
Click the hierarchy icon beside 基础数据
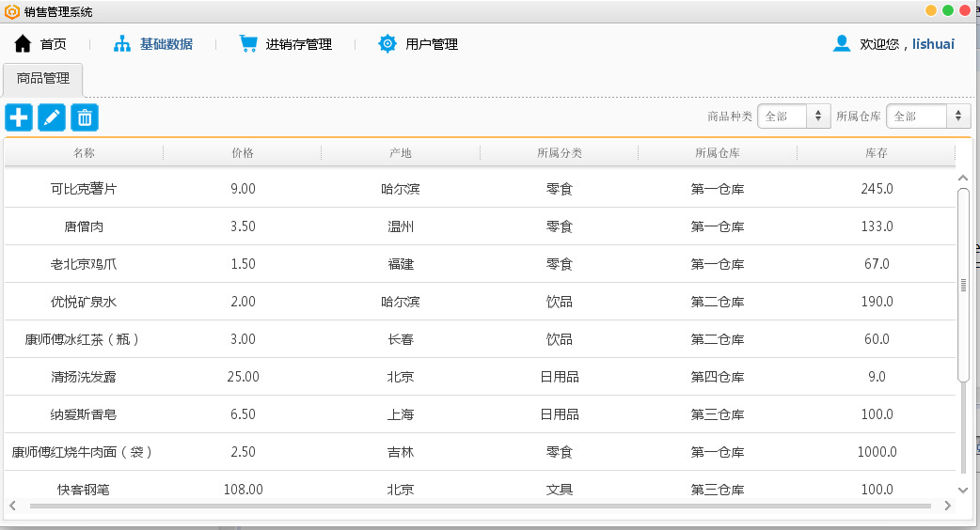(x=122, y=44)
